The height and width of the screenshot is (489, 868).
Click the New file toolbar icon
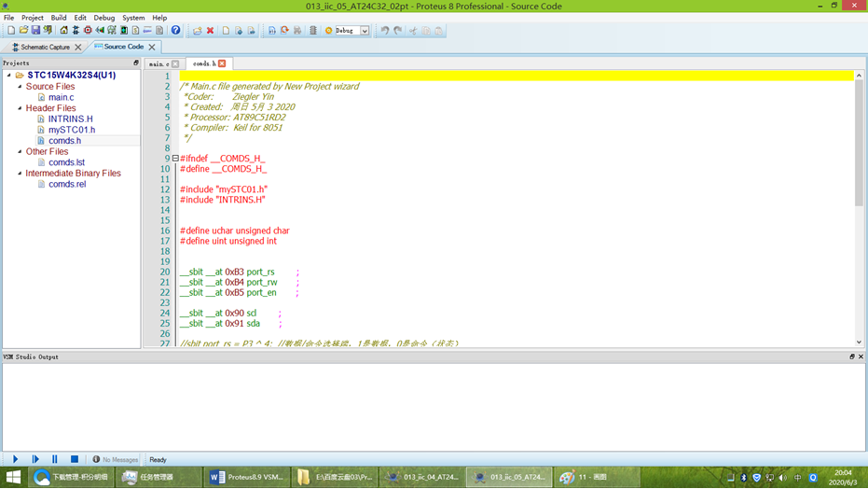pyautogui.click(x=226, y=31)
